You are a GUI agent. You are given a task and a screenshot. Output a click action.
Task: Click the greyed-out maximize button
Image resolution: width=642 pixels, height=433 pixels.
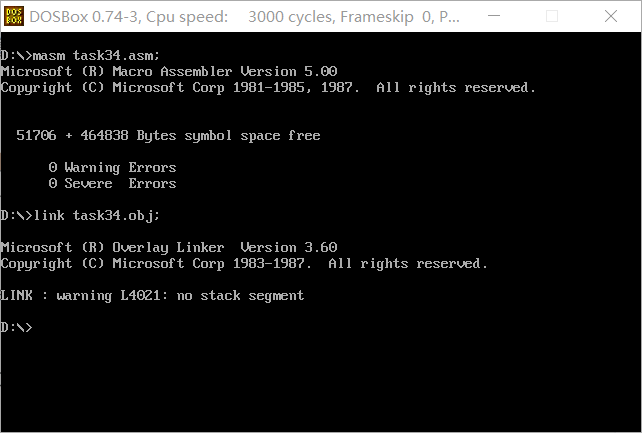pyautogui.click(x=552, y=16)
